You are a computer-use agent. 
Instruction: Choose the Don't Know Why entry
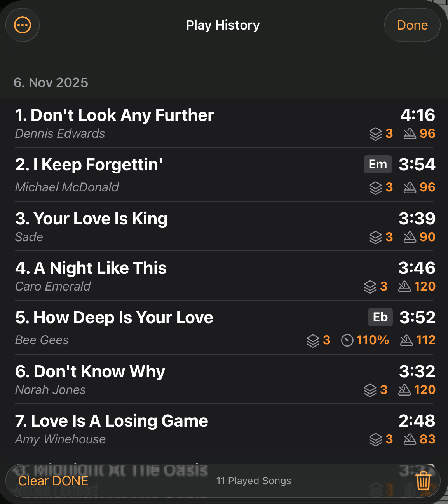pos(225,380)
